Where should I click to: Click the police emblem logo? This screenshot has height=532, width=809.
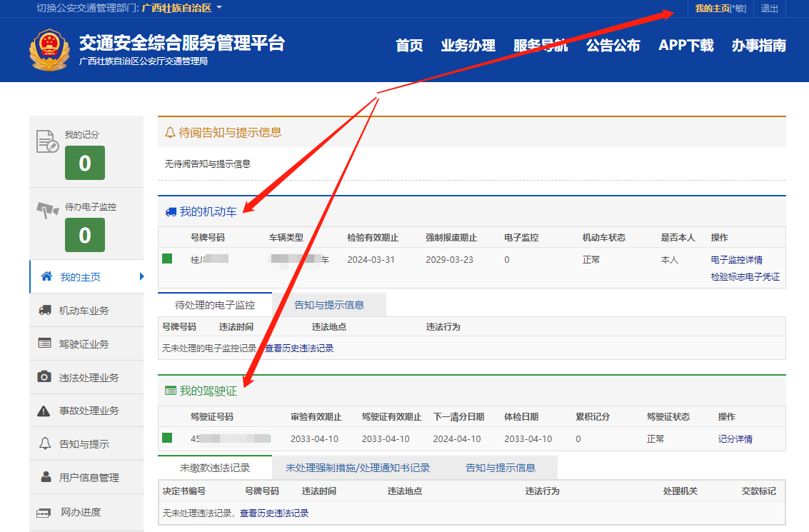(50, 49)
